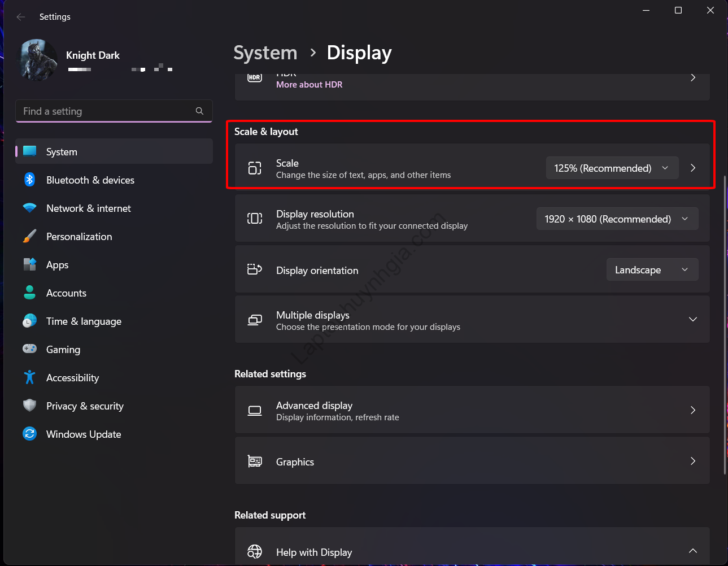
Task: Click the Scale & layout heading
Action: point(266,132)
